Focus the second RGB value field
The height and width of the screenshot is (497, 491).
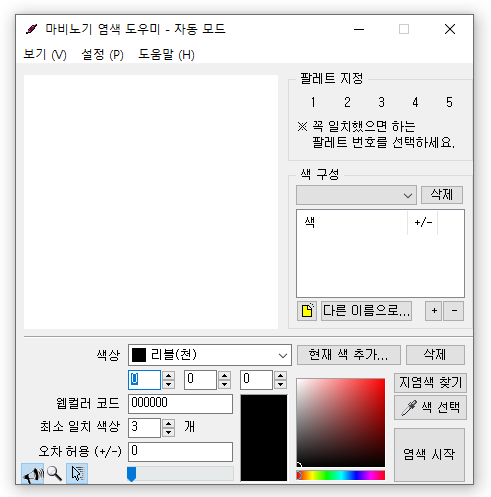tap(200, 380)
